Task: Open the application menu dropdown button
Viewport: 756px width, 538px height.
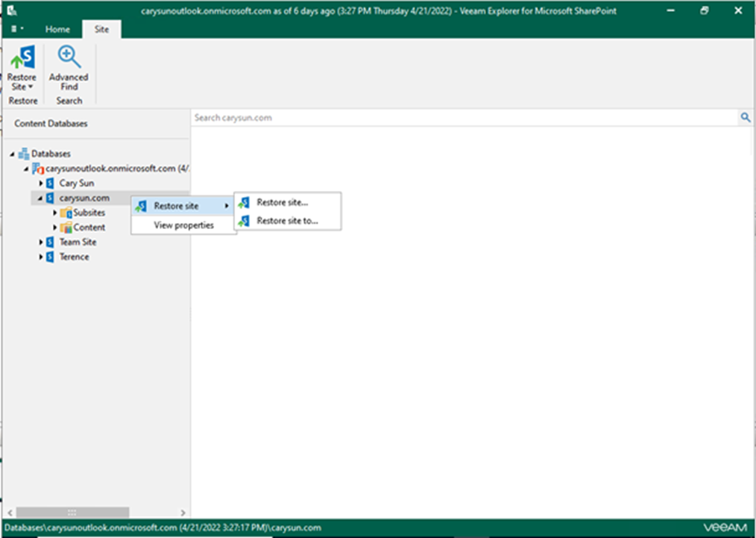Action: pos(17,29)
